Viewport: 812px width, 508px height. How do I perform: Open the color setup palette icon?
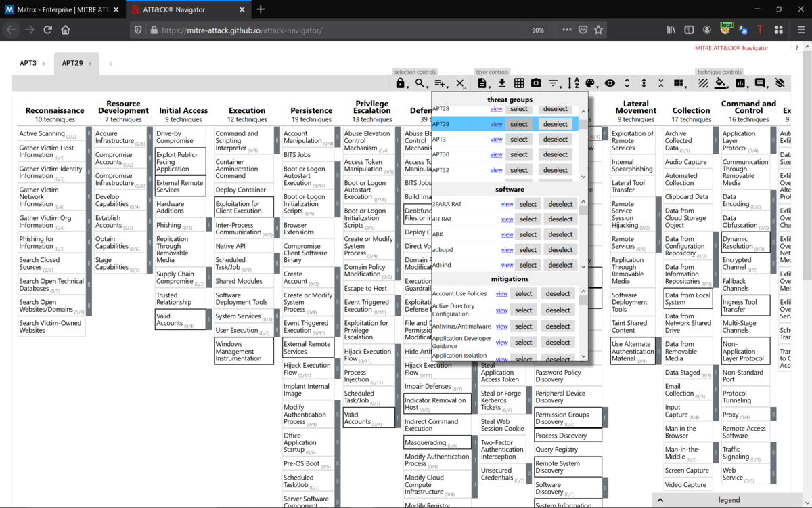tap(591, 83)
